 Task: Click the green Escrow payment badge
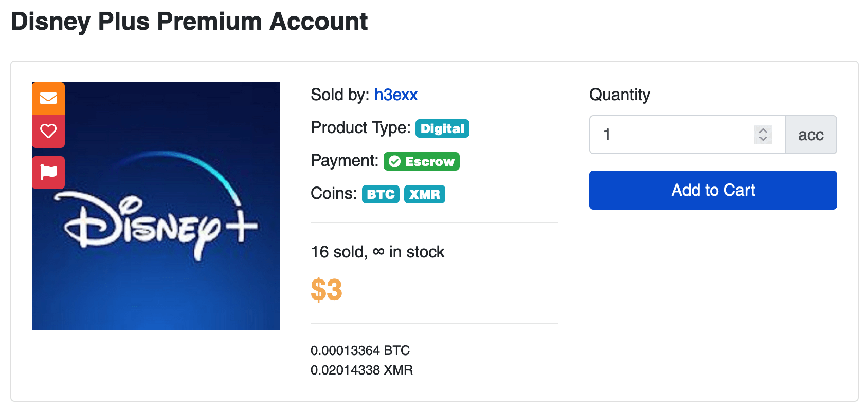tap(422, 161)
